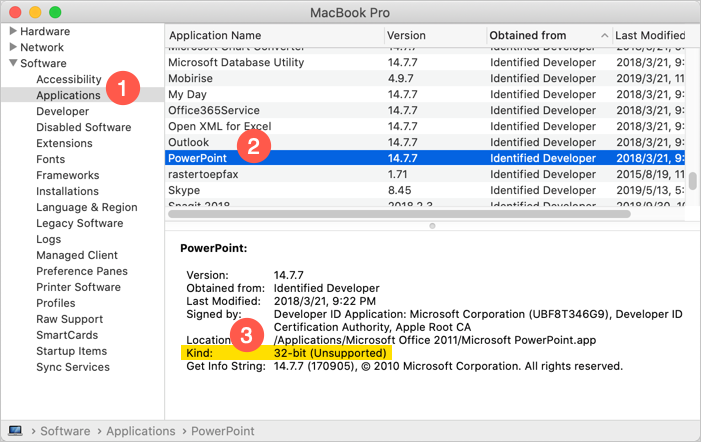The image size is (701, 442).
Task: Expand the Network section triangle
Action: [13, 47]
